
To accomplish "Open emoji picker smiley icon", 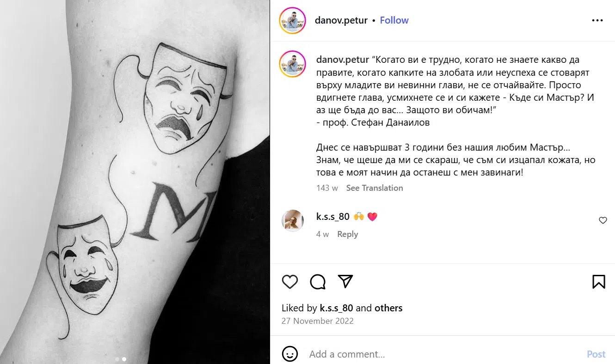I will coord(290,354).
